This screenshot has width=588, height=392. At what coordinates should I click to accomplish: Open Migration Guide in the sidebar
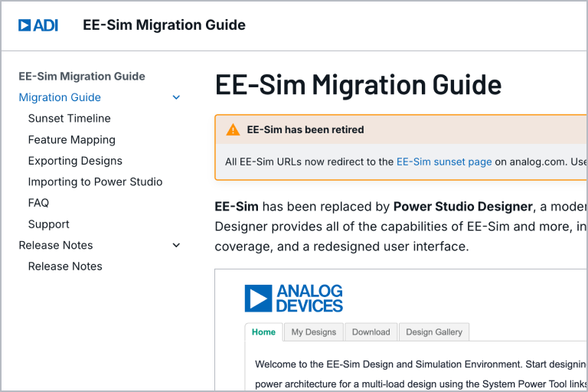tap(60, 97)
